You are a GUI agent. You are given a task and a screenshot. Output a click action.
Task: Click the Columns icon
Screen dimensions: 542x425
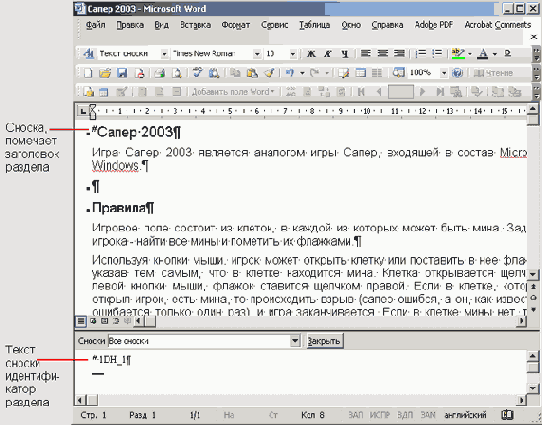click(377, 73)
